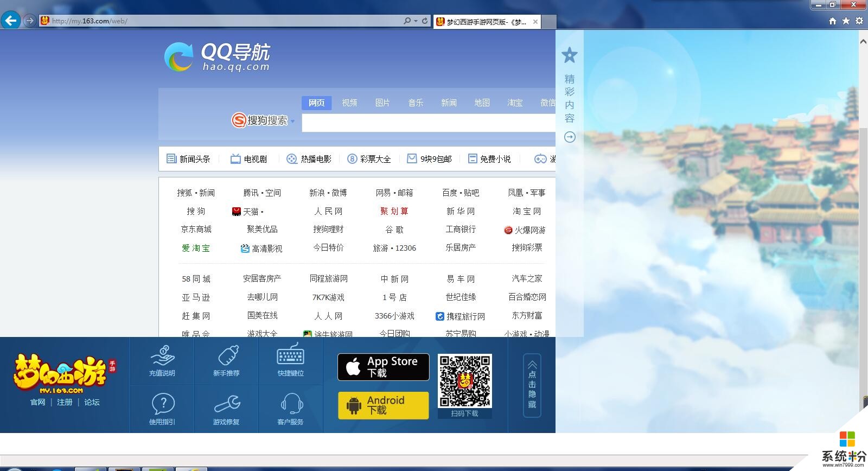Expand the 搜狗搜索 engine dropdown
This screenshot has height=471, width=868.
pos(292,121)
